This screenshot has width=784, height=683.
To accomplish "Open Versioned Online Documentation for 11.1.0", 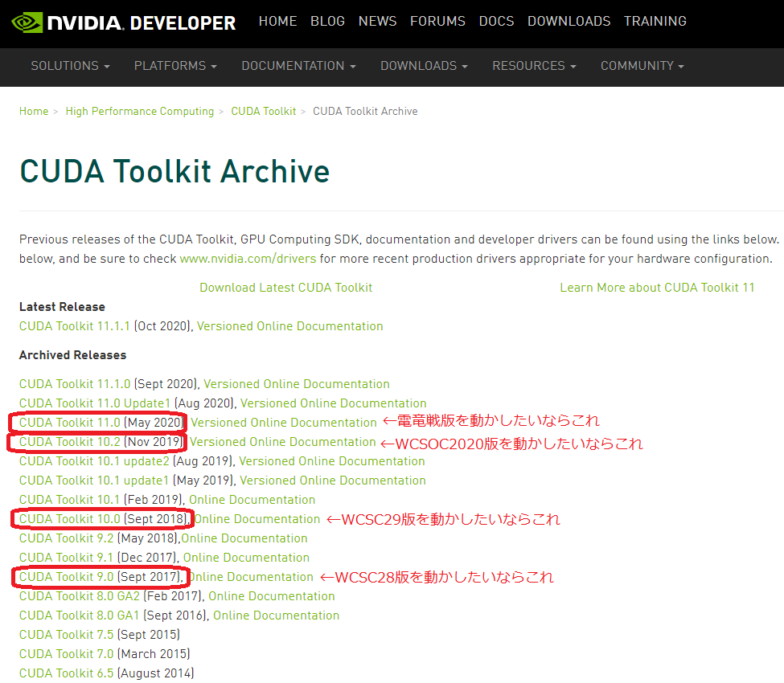I will pyautogui.click(x=297, y=384).
